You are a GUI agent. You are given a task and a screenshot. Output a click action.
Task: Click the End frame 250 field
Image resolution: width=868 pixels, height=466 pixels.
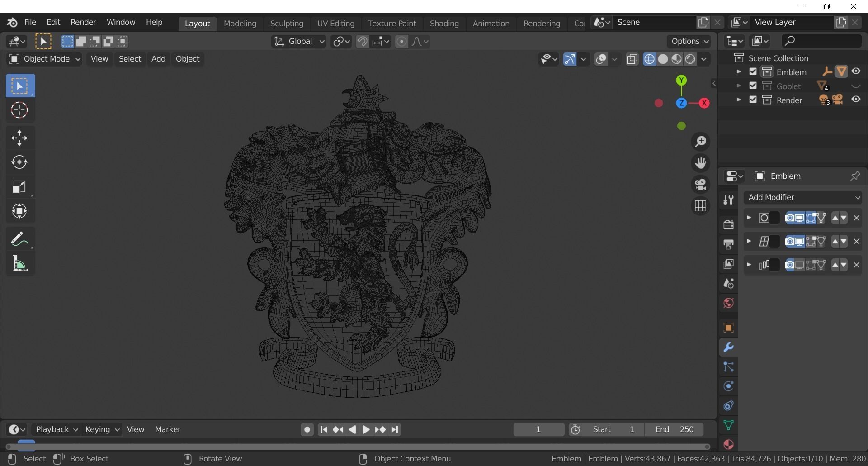click(674, 429)
